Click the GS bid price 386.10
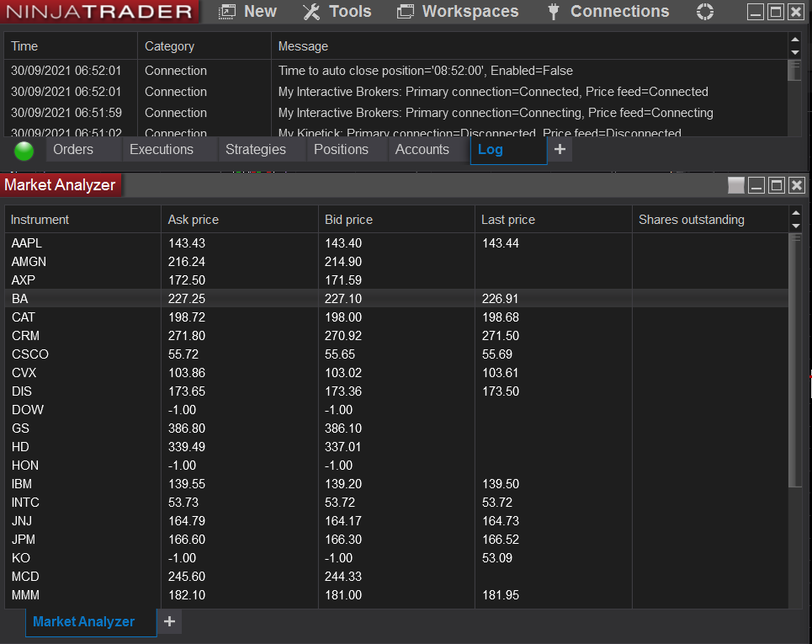This screenshot has width=812, height=644. pos(342,428)
